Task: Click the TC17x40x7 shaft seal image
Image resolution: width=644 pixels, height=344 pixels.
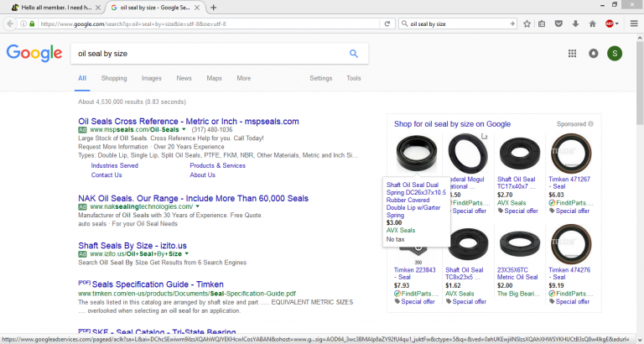Action: [x=519, y=153]
